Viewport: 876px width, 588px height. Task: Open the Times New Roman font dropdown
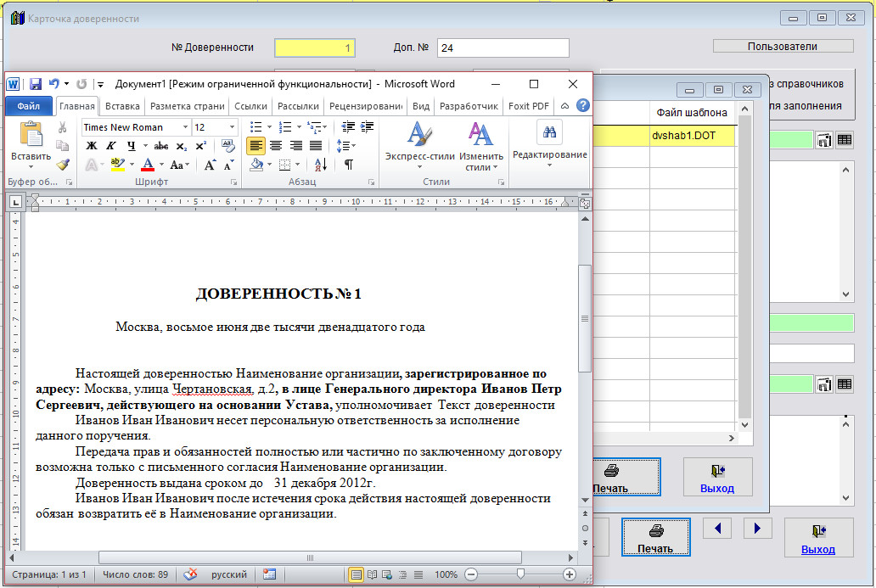[185, 127]
